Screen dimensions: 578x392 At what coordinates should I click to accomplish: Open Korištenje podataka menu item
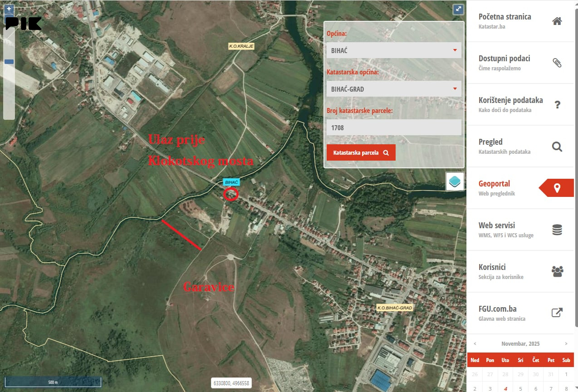point(520,104)
